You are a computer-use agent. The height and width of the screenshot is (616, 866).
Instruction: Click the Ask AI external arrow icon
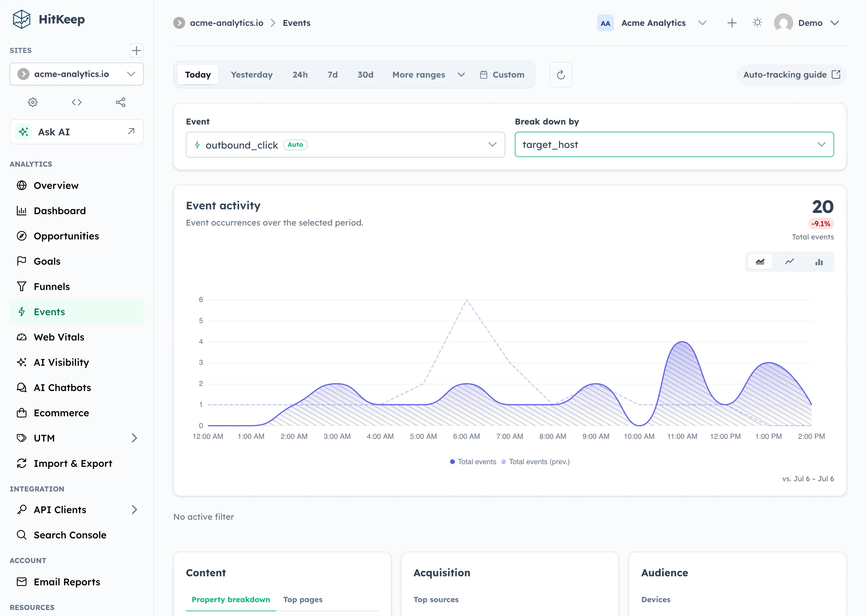coord(131,131)
